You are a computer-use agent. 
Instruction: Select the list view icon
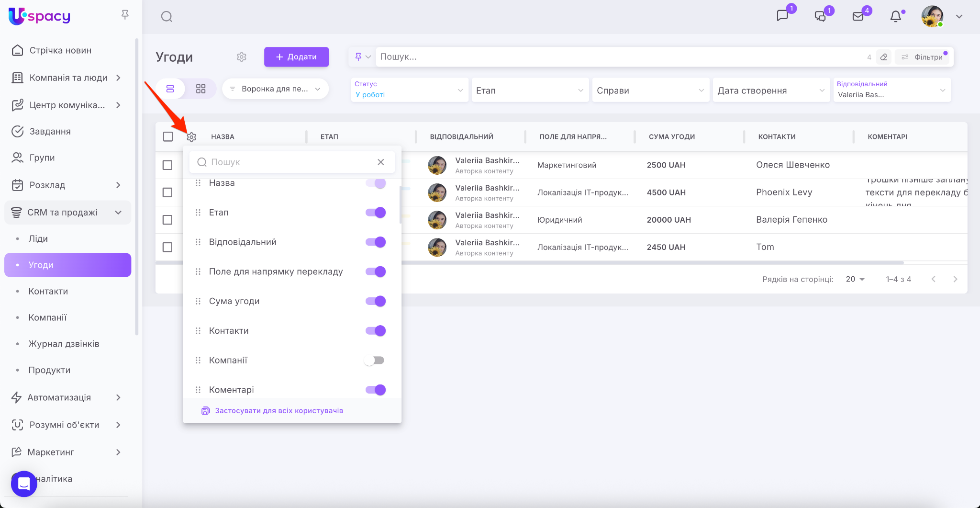click(170, 89)
